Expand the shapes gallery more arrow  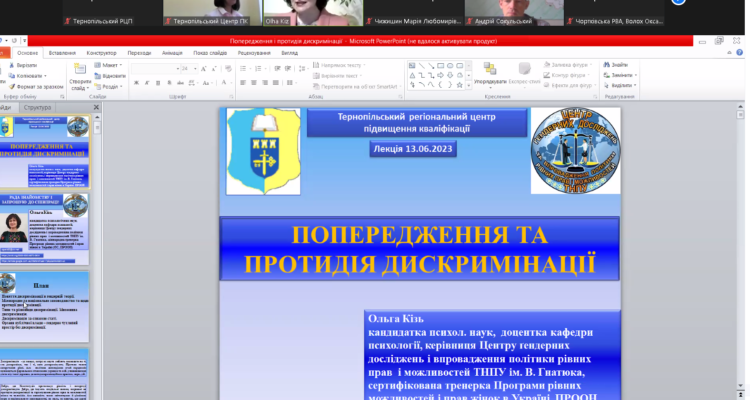pos(469,85)
